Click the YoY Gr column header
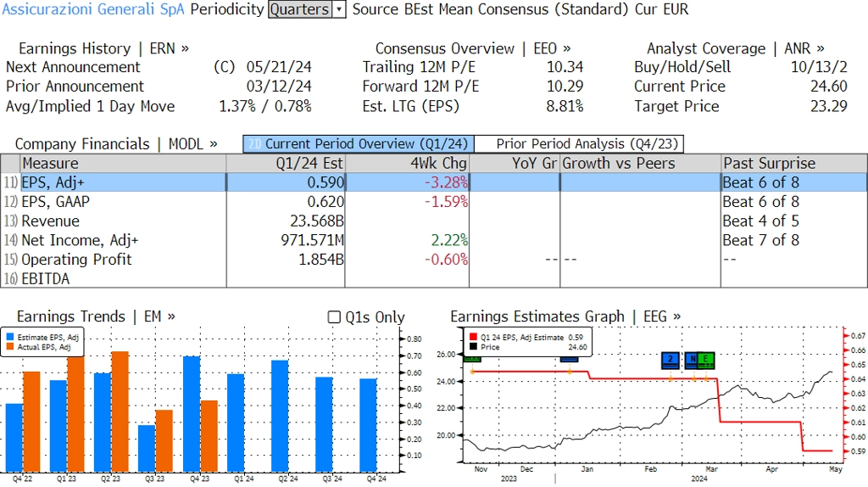 tap(515, 164)
